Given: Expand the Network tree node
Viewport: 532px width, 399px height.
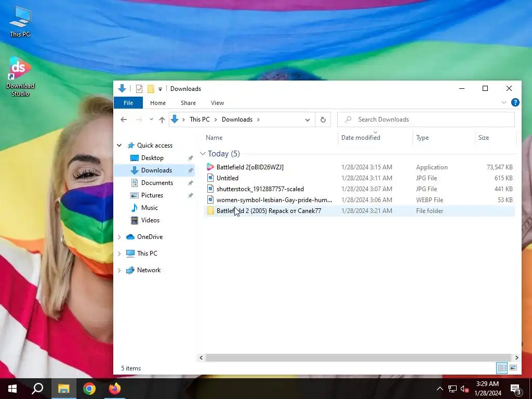Looking at the screenshot, I should [x=119, y=270].
